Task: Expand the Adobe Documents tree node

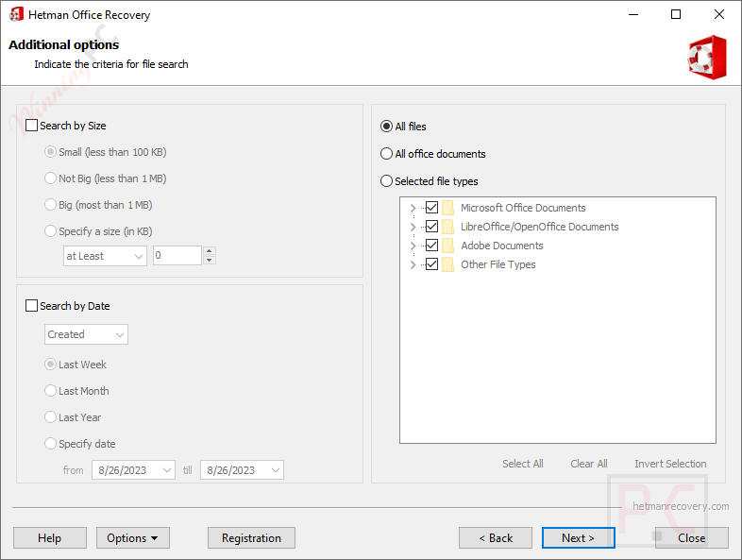Action: click(x=413, y=246)
